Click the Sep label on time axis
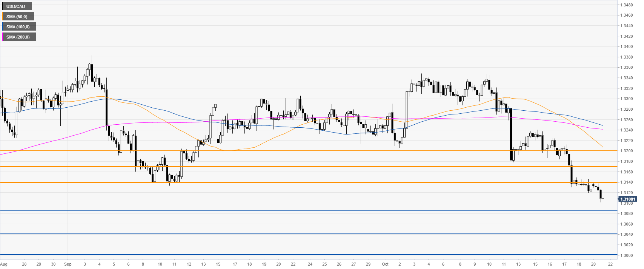Viewport: 644px width, 269px height. coord(68,264)
